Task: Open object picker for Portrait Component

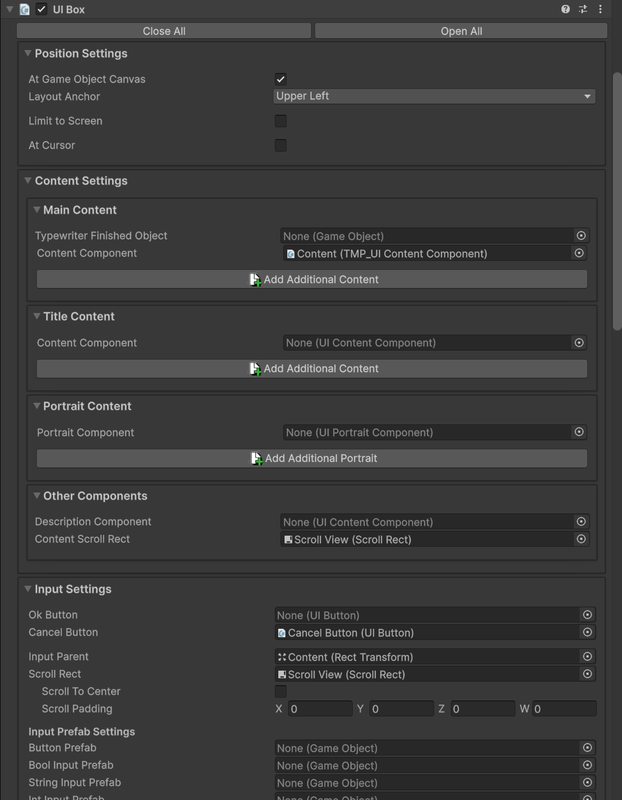Action: pyautogui.click(x=579, y=432)
